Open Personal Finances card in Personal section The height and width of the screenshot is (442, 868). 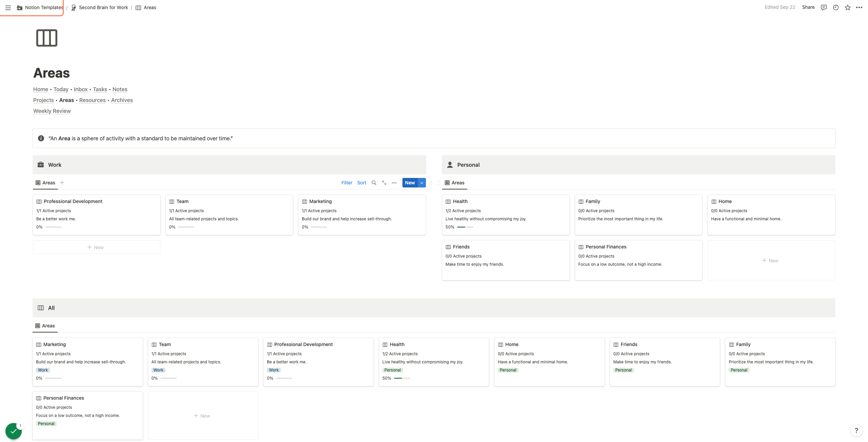638,260
